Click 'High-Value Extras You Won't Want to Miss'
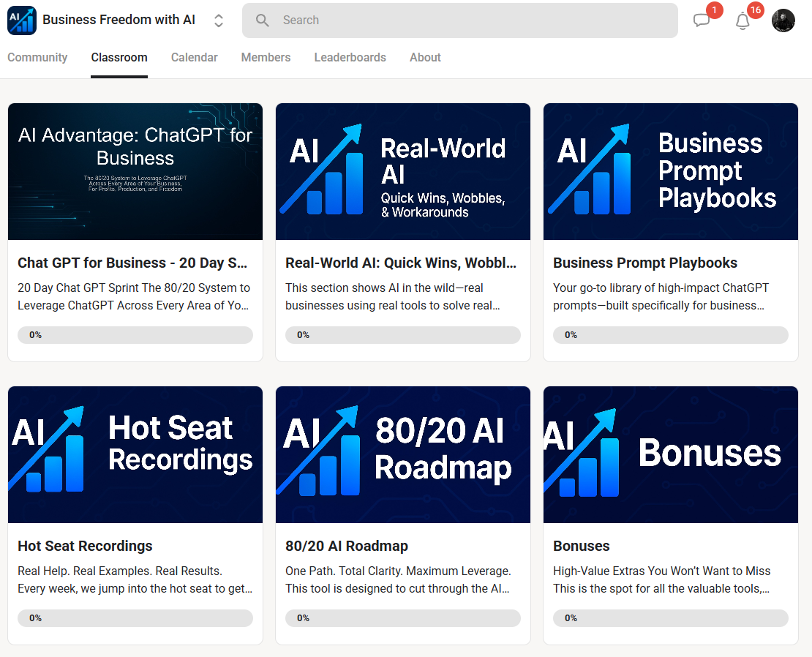Viewport: 812px width, 657px height. [x=662, y=571]
